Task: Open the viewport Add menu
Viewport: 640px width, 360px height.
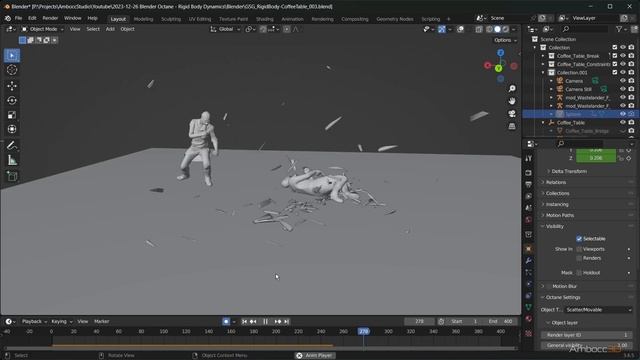Action: pyautogui.click(x=110, y=29)
